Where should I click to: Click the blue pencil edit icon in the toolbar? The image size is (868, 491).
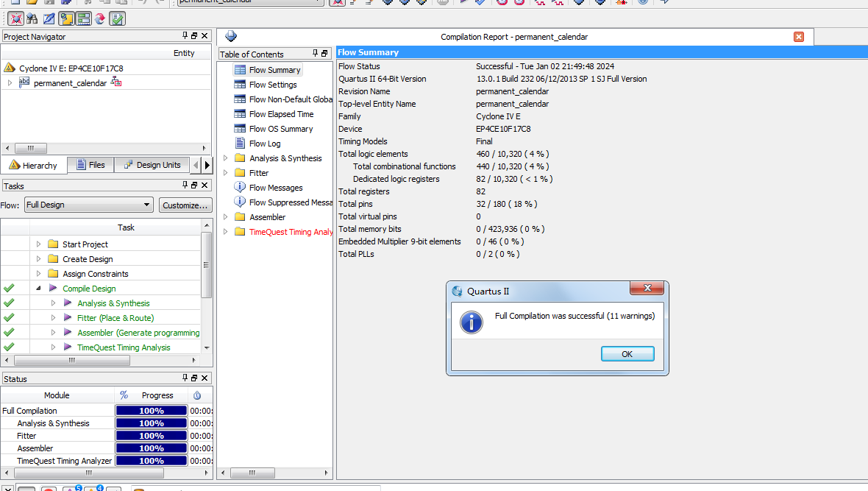pyautogui.click(x=49, y=19)
